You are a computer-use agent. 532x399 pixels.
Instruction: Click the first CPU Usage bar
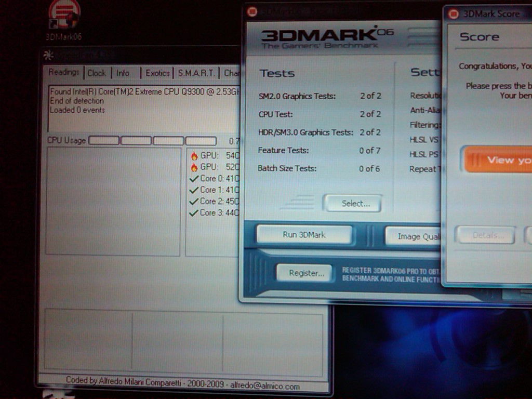[x=104, y=140]
